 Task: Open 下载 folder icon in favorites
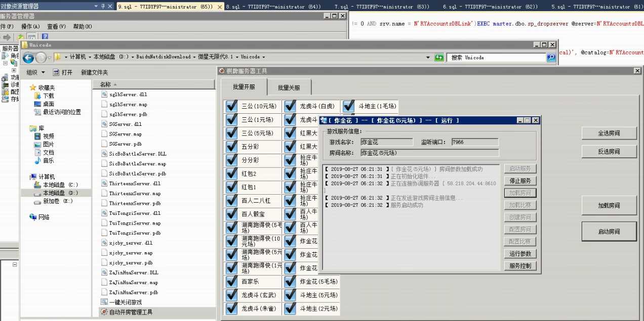[37, 96]
